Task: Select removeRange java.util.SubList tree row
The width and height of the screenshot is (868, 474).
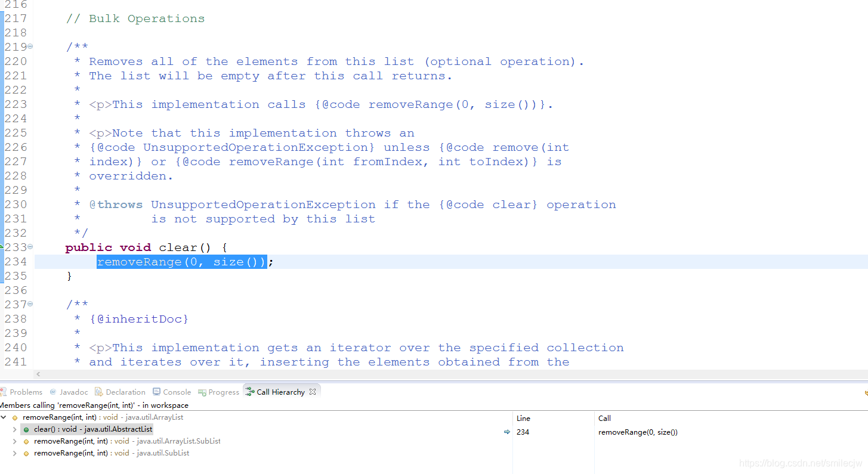Action: [112, 453]
